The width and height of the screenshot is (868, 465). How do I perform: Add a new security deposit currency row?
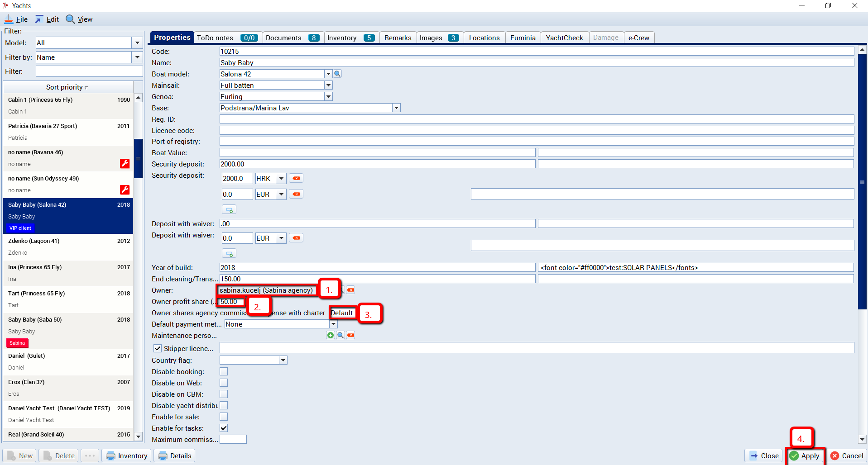(229, 210)
